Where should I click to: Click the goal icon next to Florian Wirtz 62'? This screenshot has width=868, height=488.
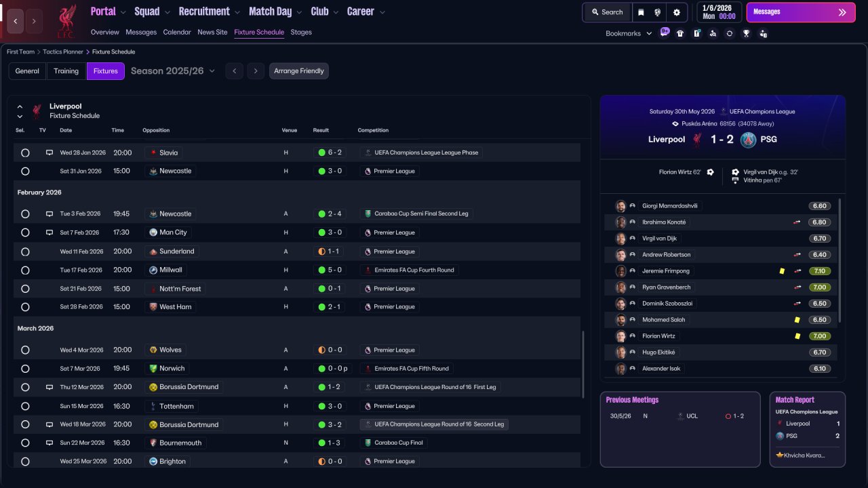click(x=710, y=172)
